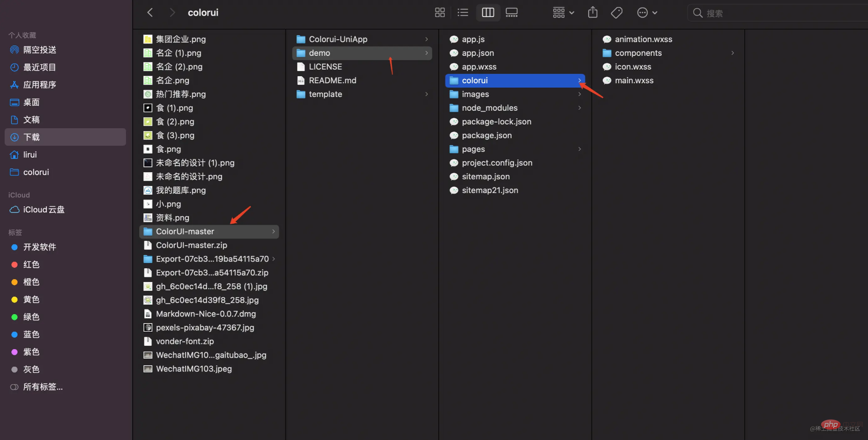The width and height of the screenshot is (868, 440).
Task: Select the blue (蓝色) tag
Action: coord(65,334)
